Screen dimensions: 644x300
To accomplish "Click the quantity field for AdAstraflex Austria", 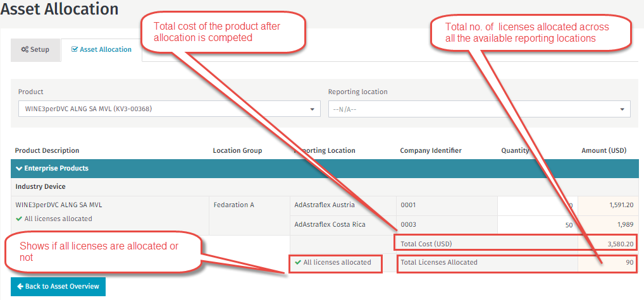I will point(536,205).
